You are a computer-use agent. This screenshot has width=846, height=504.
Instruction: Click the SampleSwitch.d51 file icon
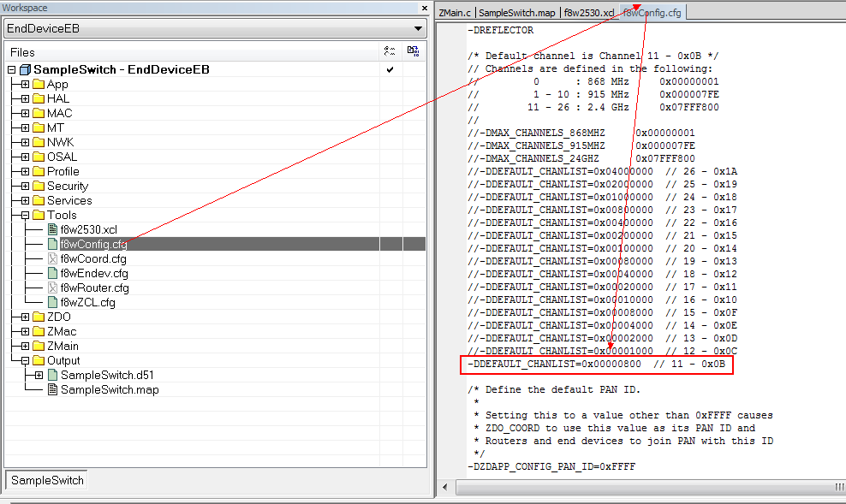(x=52, y=375)
